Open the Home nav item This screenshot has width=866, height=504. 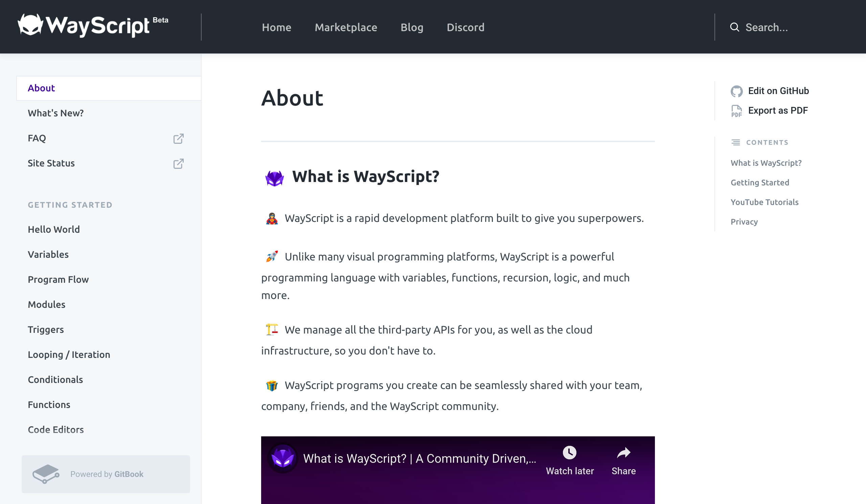(x=276, y=27)
